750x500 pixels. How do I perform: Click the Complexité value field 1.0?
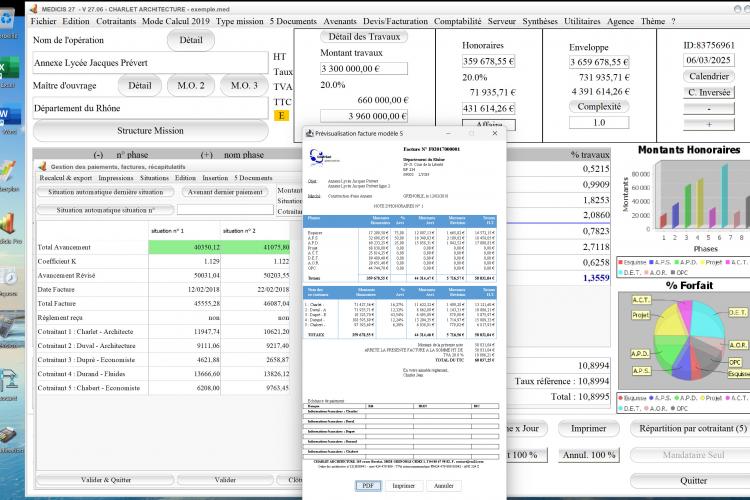599,122
